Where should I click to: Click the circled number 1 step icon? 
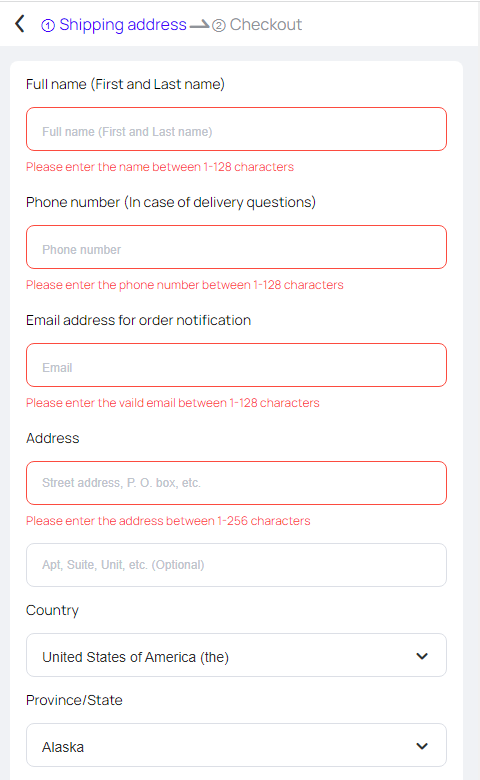48,25
